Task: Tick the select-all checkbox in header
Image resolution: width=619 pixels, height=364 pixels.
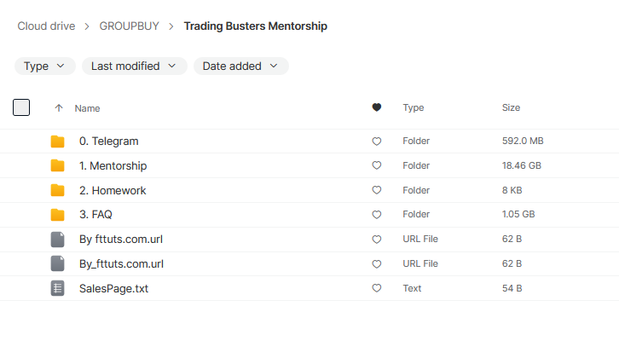Action: point(21,107)
